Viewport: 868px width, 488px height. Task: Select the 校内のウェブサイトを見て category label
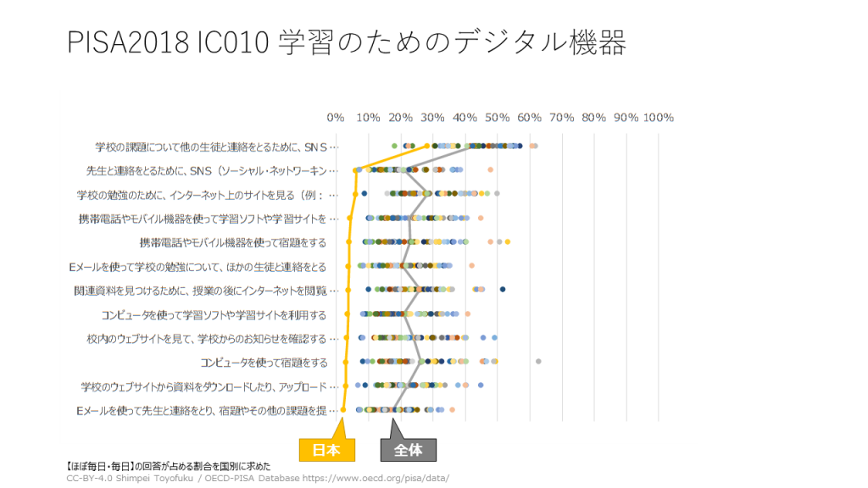206,339
